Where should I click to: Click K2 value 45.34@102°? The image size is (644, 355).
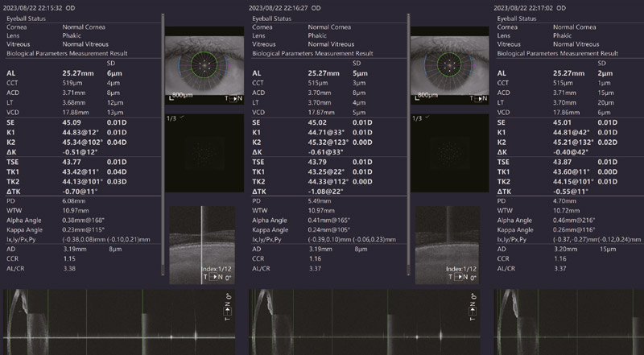tap(81, 142)
